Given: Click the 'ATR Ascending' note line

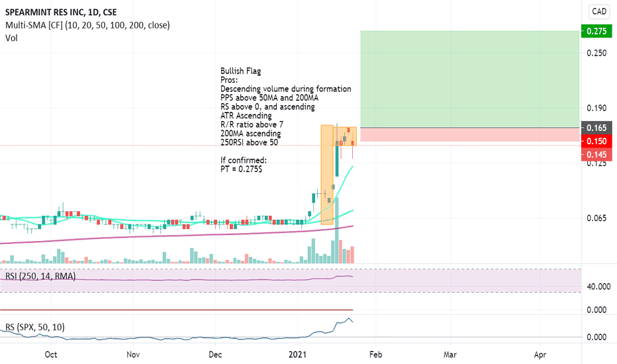Looking at the screenshot, I should tap(246, 116).
